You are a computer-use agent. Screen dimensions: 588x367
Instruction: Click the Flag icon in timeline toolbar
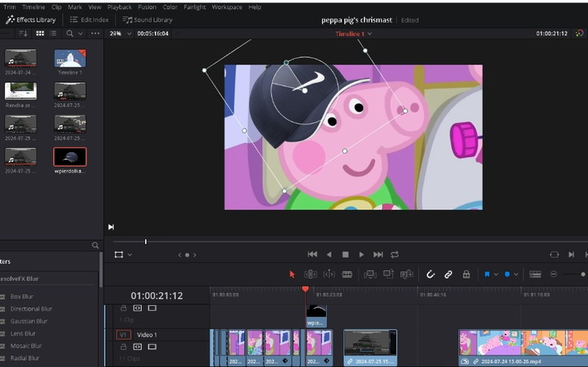[487, 274]
